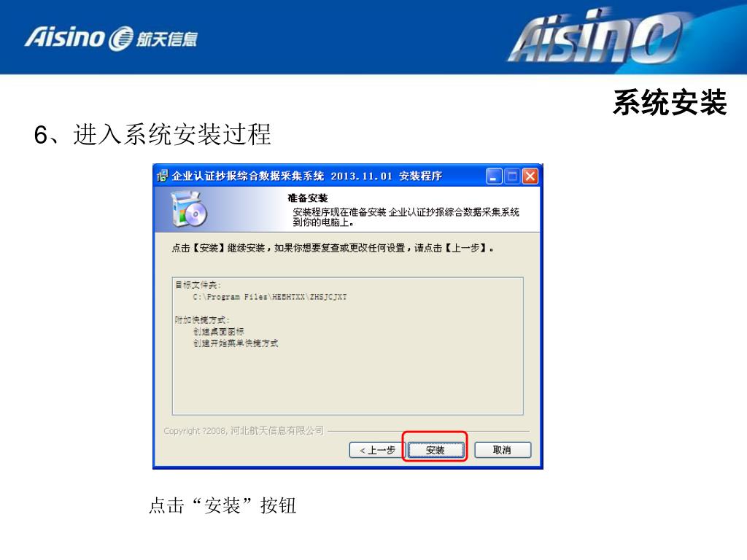Click the 创建桌面图标 line in the summary
The image size is (747, 560).
click(218, 332)
